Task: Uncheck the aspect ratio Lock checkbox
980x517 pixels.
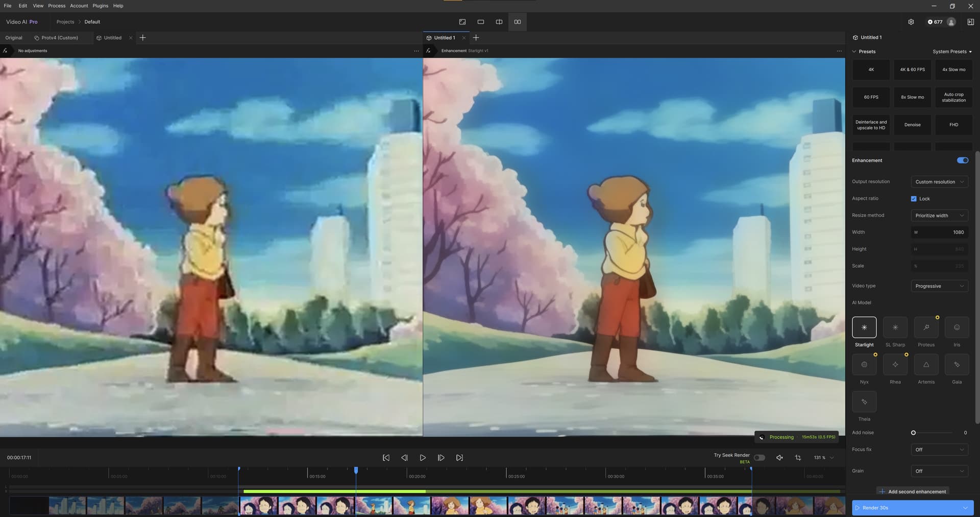Action: click(914, 199)
